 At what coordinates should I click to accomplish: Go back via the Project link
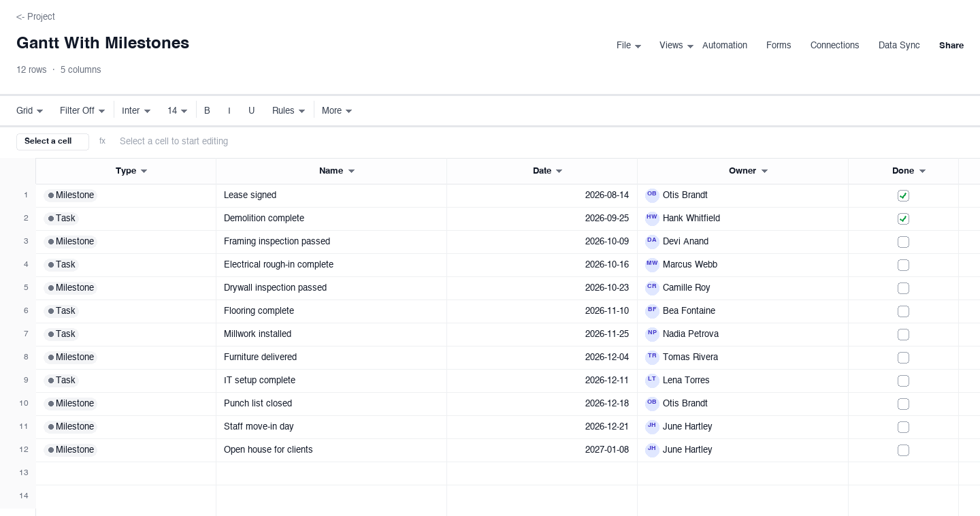tap(35, 17)
